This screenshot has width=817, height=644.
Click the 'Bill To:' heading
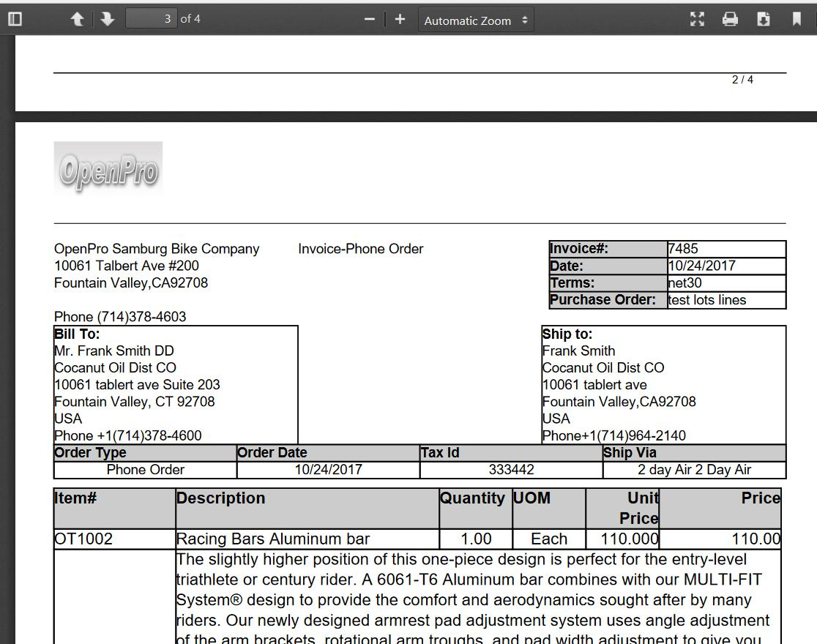77,334
